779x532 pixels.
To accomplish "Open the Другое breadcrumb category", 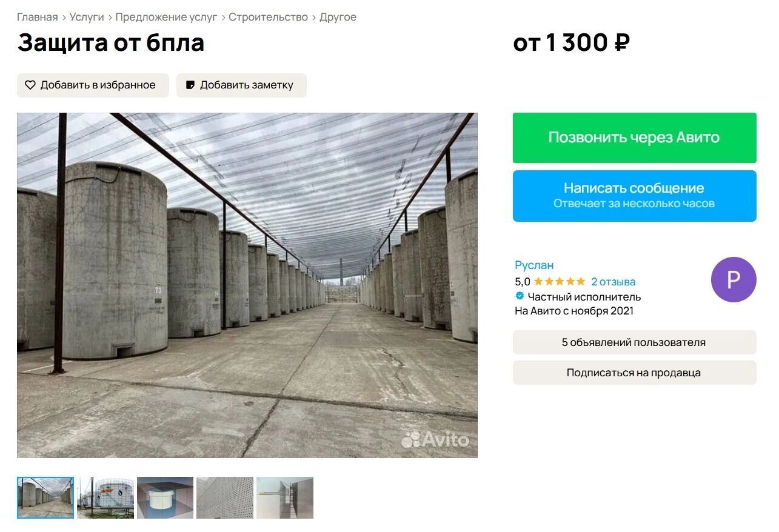I will [338, 17].
